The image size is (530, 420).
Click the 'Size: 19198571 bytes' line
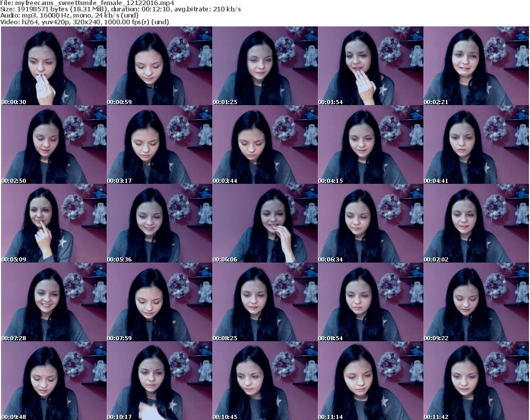120,9
